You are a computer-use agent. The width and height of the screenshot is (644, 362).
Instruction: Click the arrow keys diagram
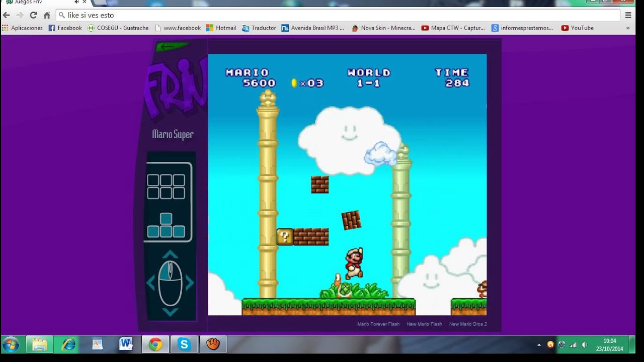tap(166, 225)
